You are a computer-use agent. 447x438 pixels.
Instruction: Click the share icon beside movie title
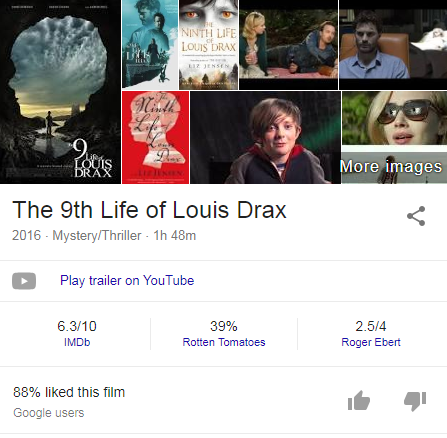click(x=416, y=216)
